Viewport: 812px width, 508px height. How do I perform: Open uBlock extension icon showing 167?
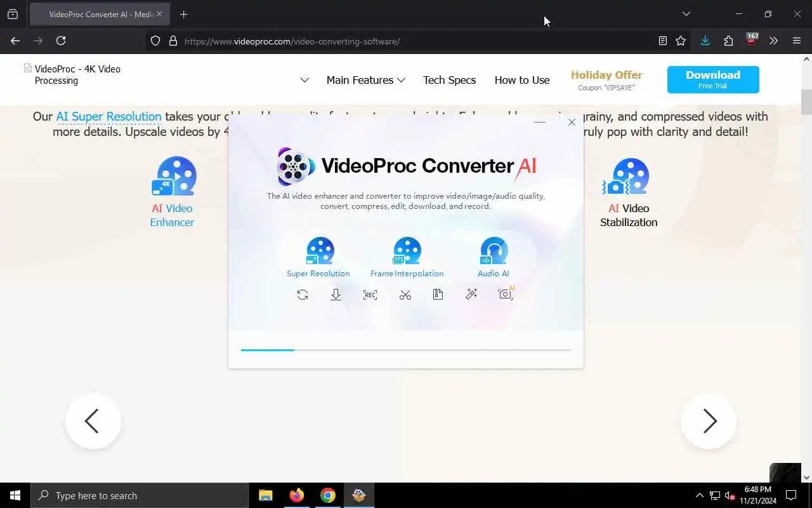752,39
